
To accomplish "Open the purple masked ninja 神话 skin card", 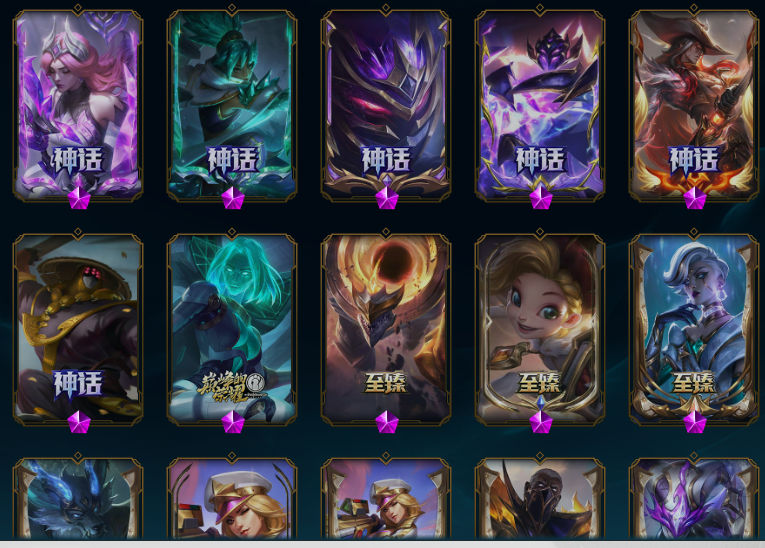I will click(x=386, y=104).
